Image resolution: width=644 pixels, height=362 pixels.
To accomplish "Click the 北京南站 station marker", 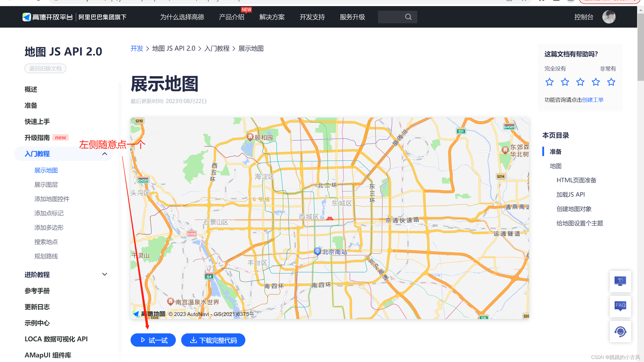I will (317, 251).
